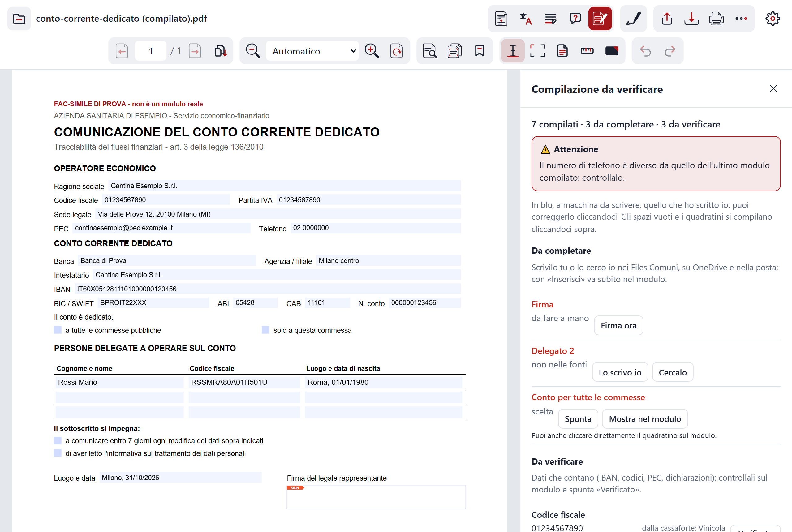Image resolution: width=792 pixels, height=532 pixels.
Task: Click the undo arrow
Action: pyautogui.click(x=645, y=51)
